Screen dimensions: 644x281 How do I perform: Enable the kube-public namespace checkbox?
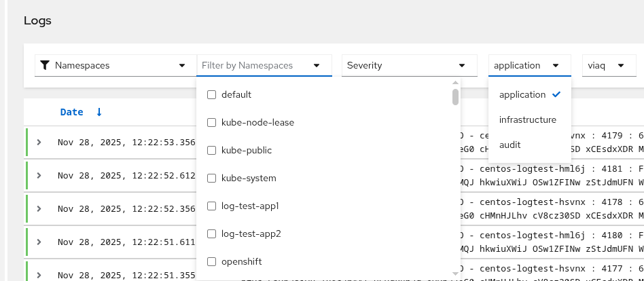(211, 150)
